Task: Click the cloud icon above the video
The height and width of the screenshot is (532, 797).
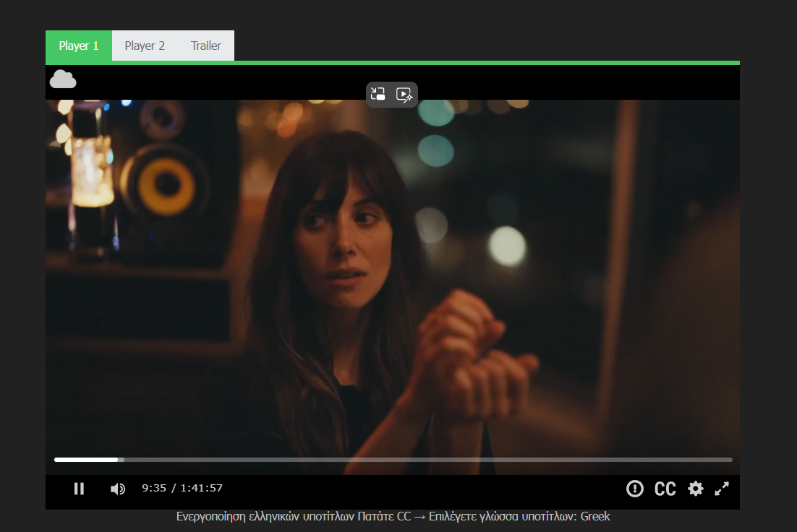Action: click(63, 80)
